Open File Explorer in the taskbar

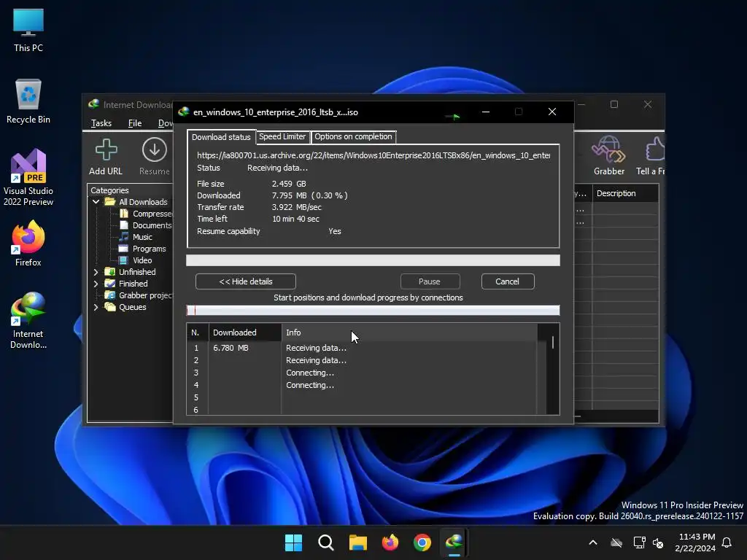coord(357,542)
